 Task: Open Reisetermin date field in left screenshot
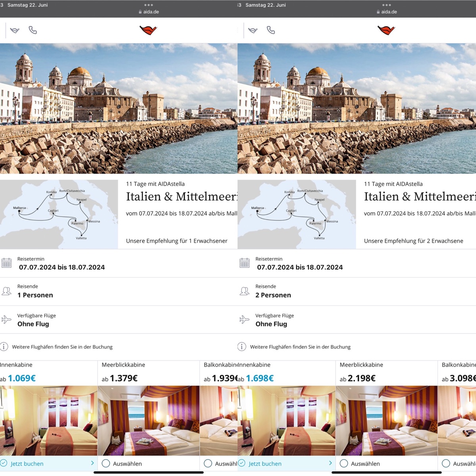[119, 263]
